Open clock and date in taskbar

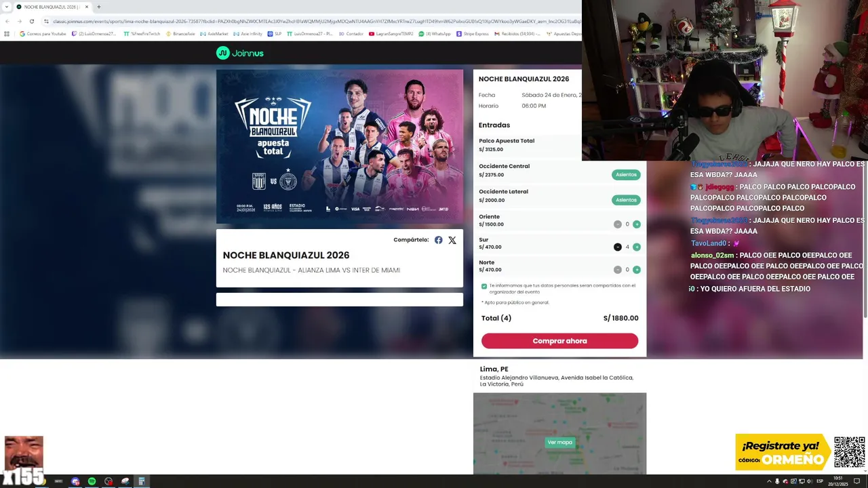point(838,481)
